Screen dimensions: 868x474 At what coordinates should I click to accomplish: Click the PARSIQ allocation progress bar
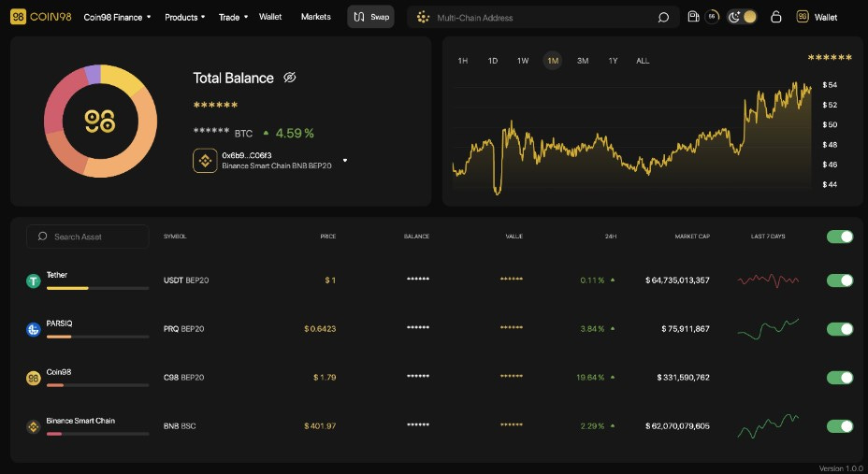[97, 337]
